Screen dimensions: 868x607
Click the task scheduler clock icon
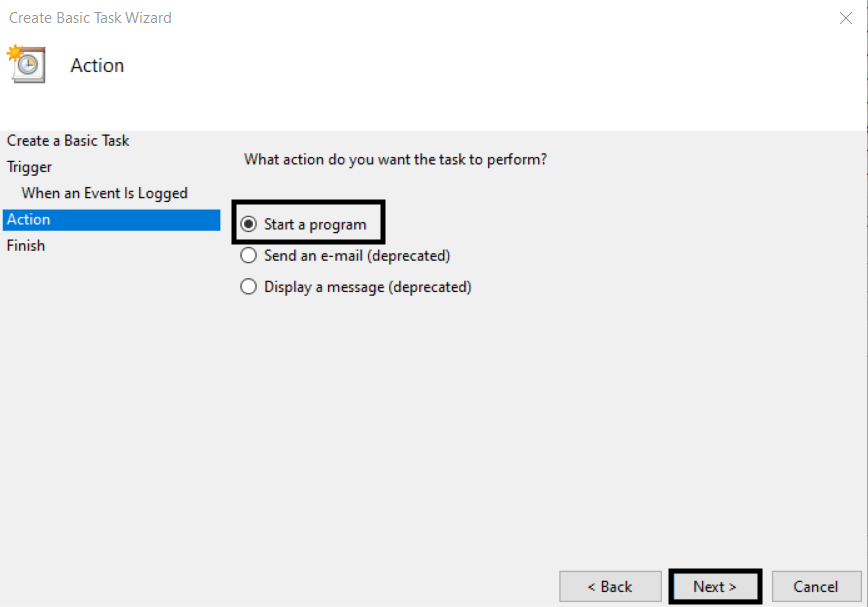(26, 64)
